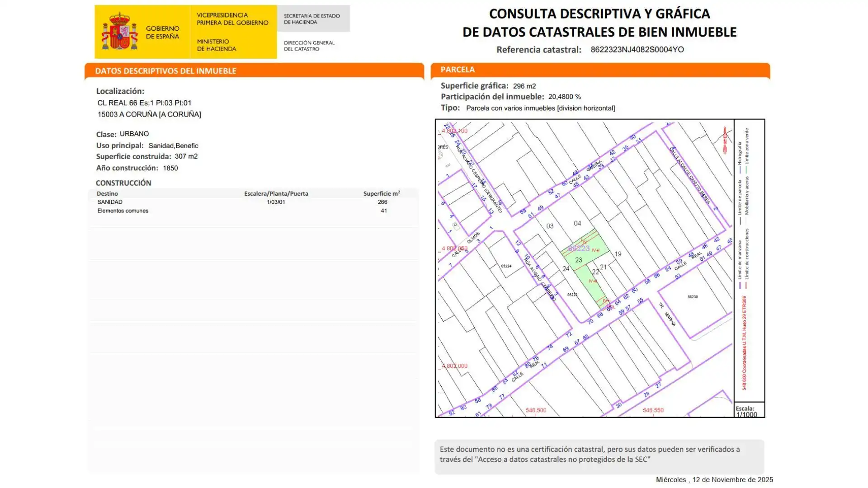
Task: Click the common elements surface '41'
Action: coord(384,211)
